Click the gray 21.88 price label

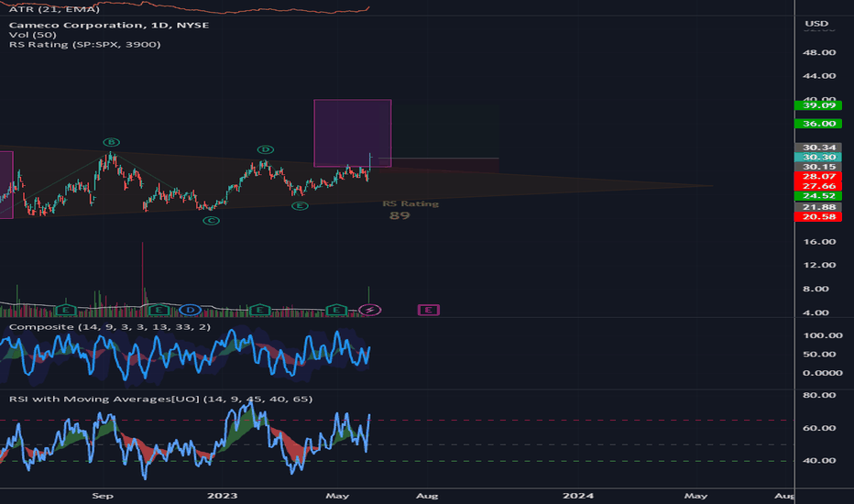[x=818, y=207]
